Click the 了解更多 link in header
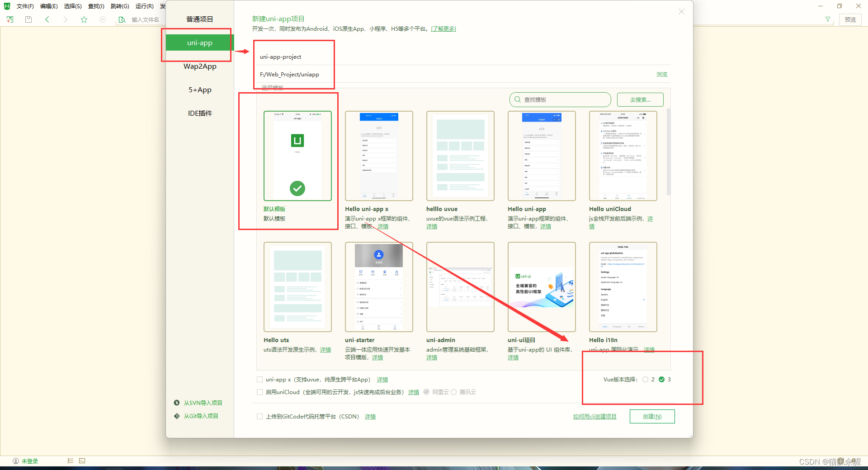The width and height of the screenshot is (868, 470). 443,29
